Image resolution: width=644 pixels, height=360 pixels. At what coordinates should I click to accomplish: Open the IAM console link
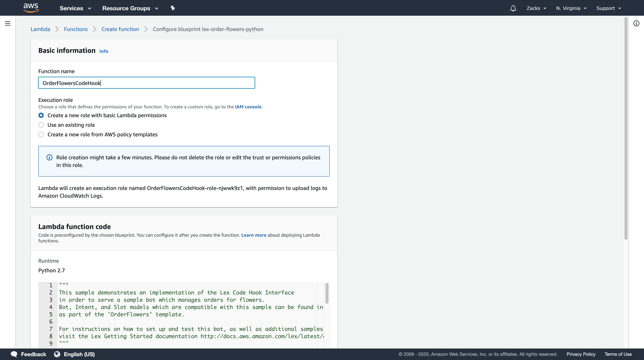[x=248, y=107]
